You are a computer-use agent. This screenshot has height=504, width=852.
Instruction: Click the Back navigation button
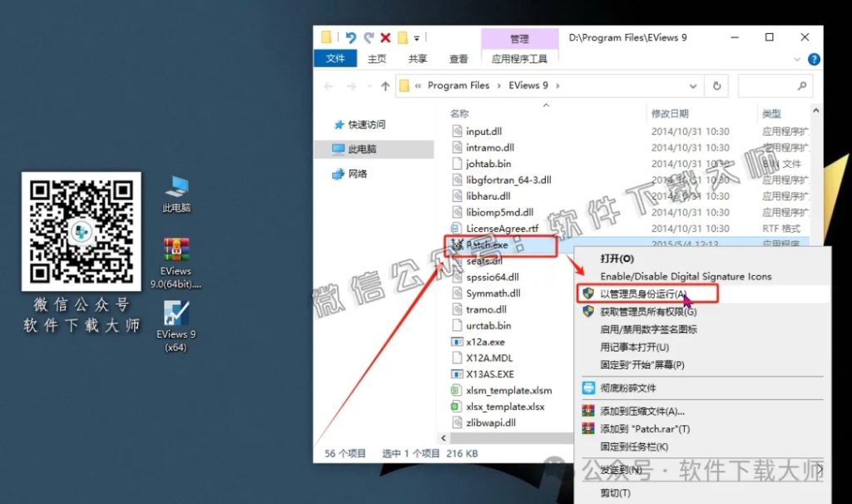coord(328,86)
